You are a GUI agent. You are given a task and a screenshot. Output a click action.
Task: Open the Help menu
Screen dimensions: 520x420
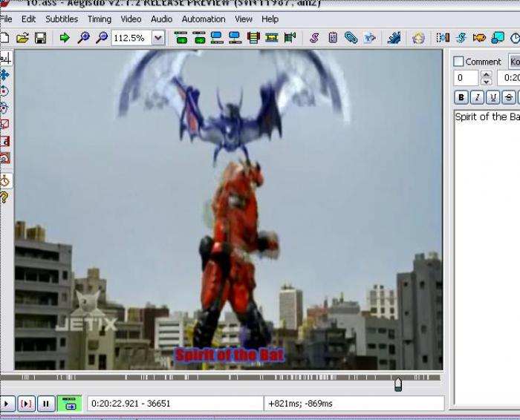click(270, 19)
